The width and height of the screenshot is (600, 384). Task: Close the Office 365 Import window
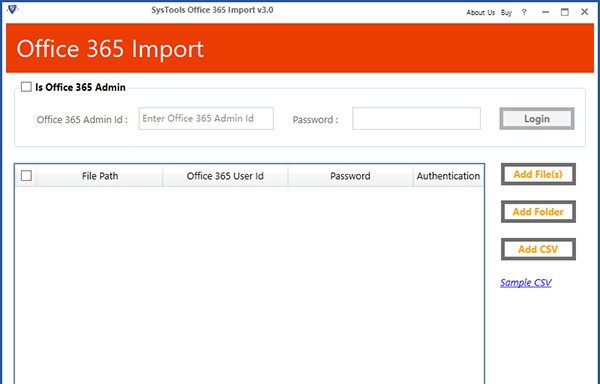[x=584, y=12]
